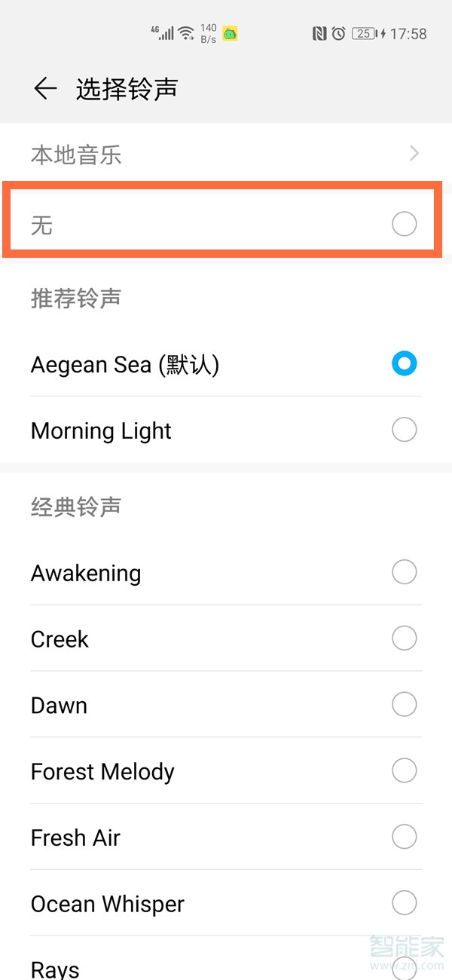The height and width of the screenshot is (980, 452).
Task: Tap the NFC status bar icon
Action: (319, 33)
